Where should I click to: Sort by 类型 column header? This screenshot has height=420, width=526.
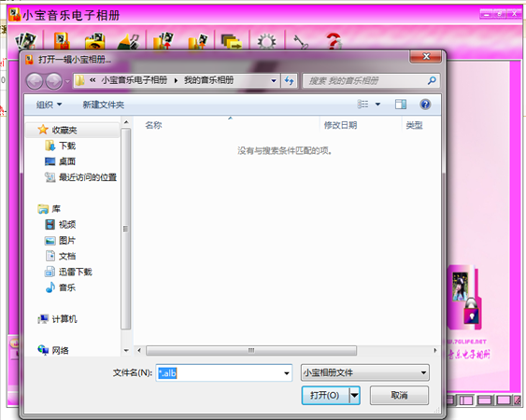[414, 125]
